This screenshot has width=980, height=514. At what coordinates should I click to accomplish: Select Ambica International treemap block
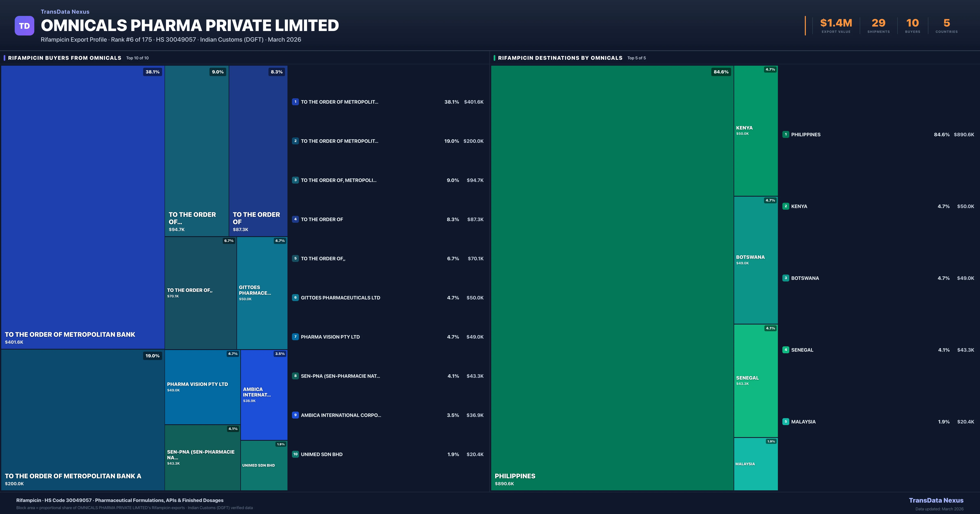pyautogui.click(x=264, y=395)
